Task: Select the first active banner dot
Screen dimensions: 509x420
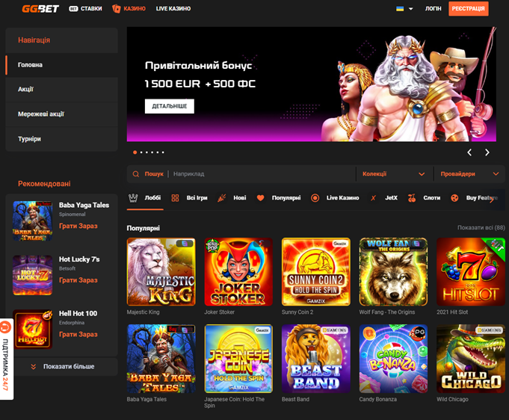Action: [135, 152]
